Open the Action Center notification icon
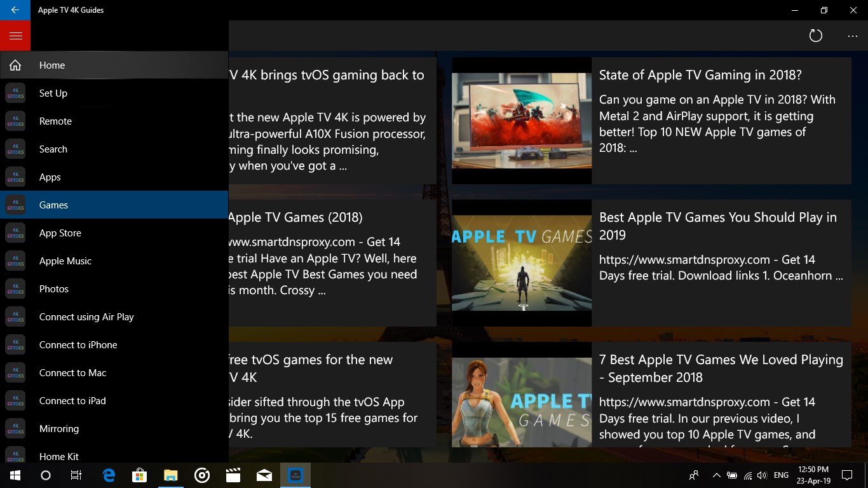This screenshot has width=868, height=488. tap(846, 475)
